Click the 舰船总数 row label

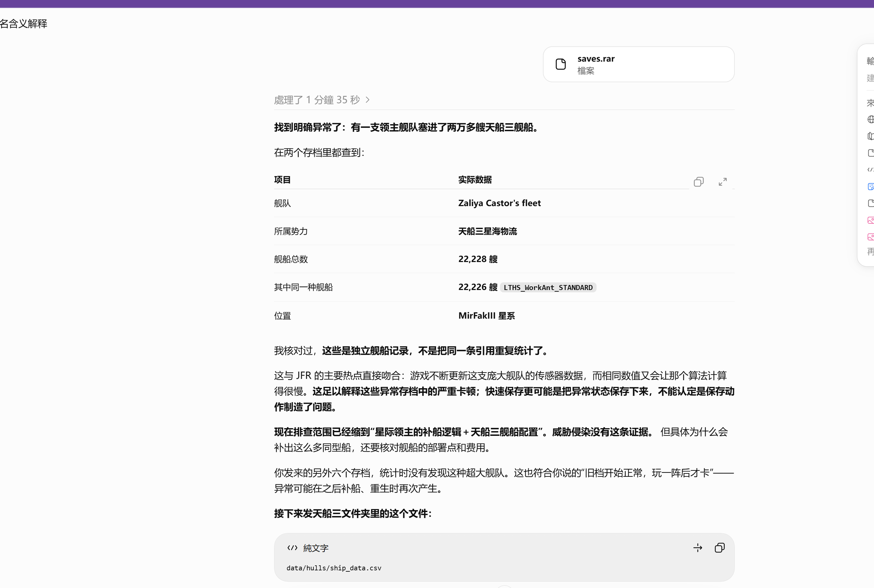point(291,259)
